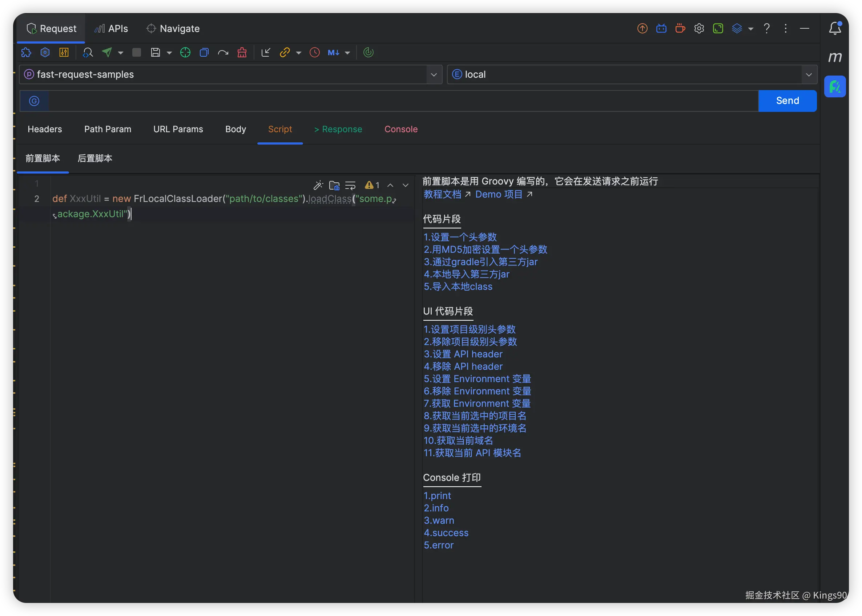The image size is (862, 616).
Task: Click the empty URL input field
Action: pyautogui.click(x=402, y=101)
